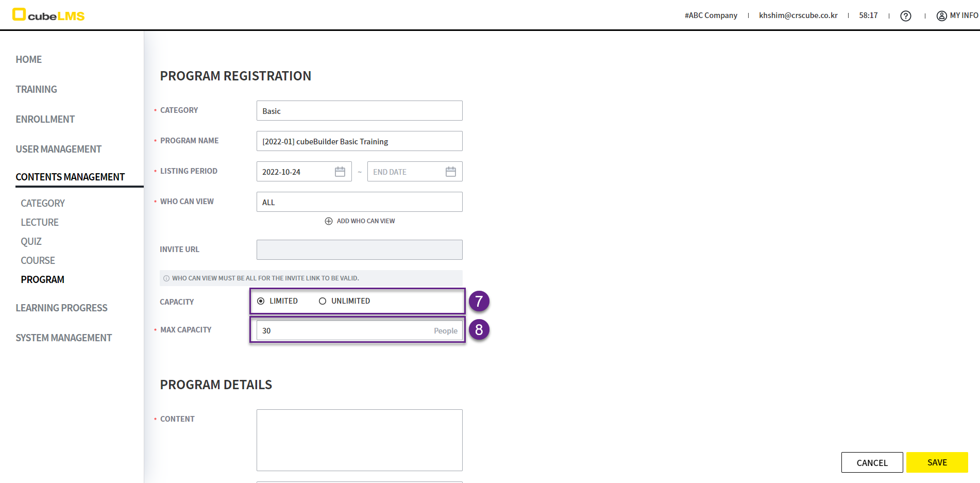Select the UNLIMITED capacity radio button
980x483 pixels.
323,301
